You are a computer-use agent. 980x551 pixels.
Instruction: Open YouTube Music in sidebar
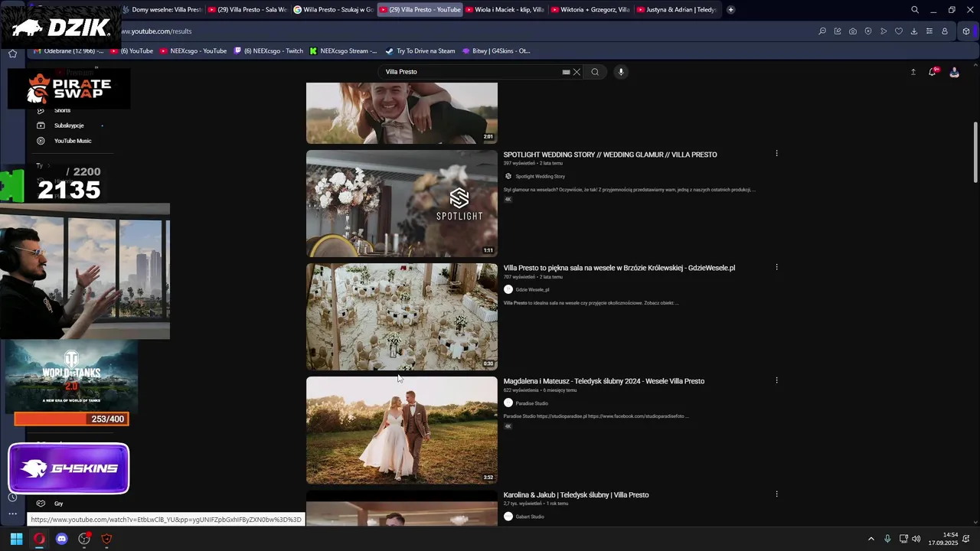[73, 141]
